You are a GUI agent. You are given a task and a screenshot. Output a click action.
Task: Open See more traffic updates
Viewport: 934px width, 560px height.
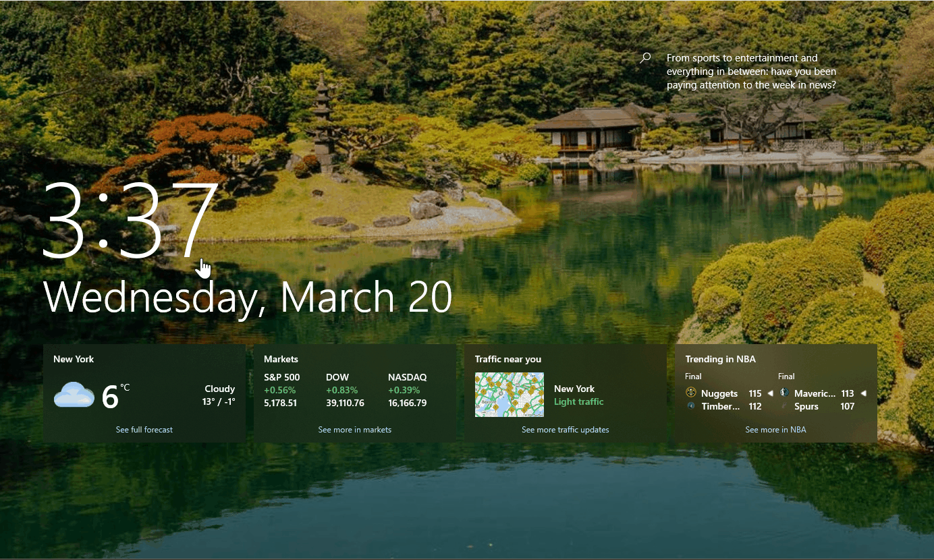pos(565,429)
